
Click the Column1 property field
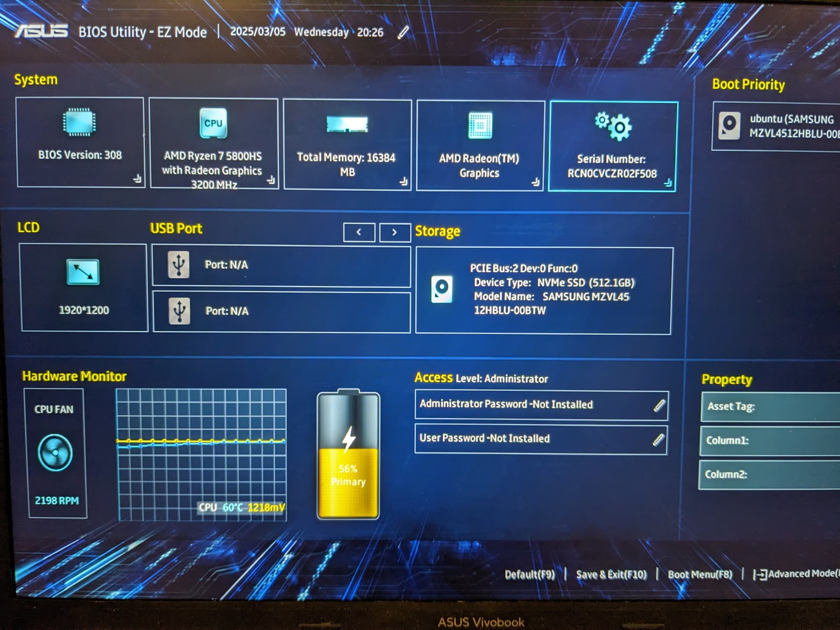[770, 441]
